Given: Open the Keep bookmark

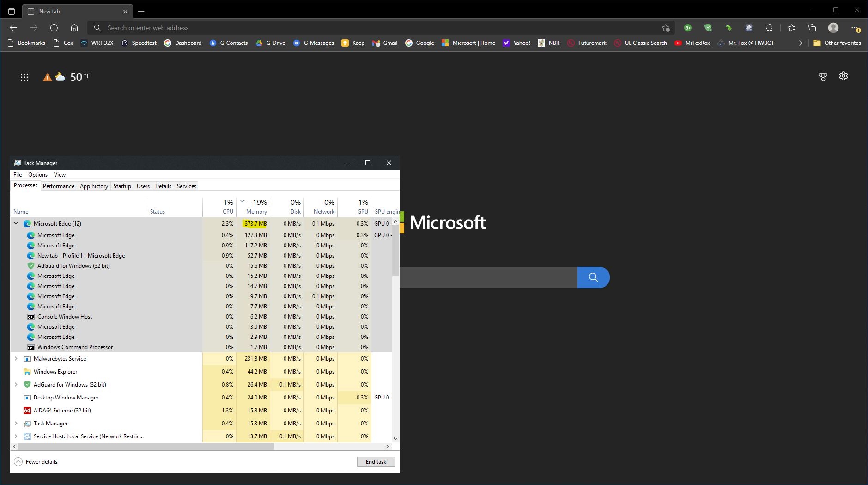Looking at the screenshot, I should pyautogui.click(x=353, y=43).
